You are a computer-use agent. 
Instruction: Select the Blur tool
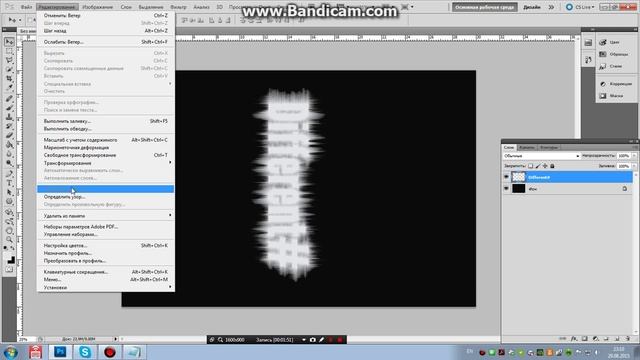[x=9, y=154]
